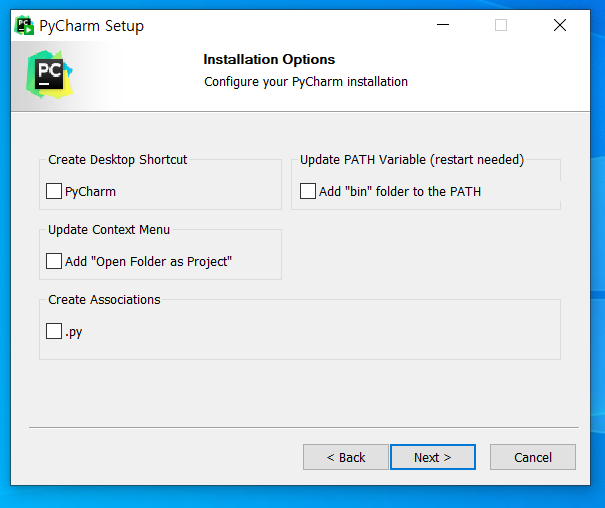Click the Update Context Menu group label
Viewport: 605px width, 508px height.
(109, 230)
